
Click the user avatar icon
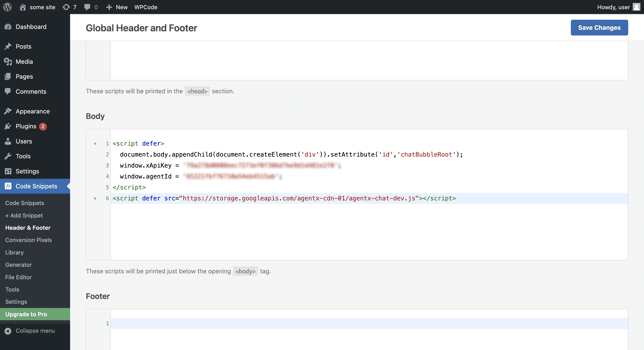637,7
